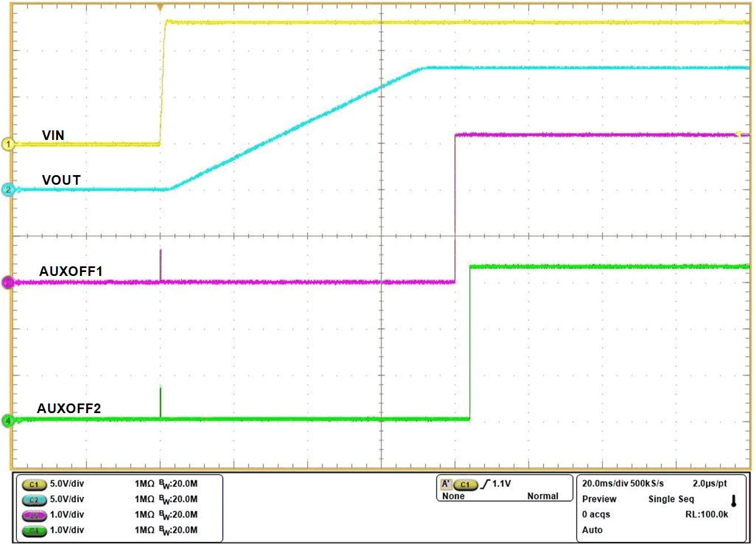Click the rising edge trigger slope icon

[x=485, y=484]
